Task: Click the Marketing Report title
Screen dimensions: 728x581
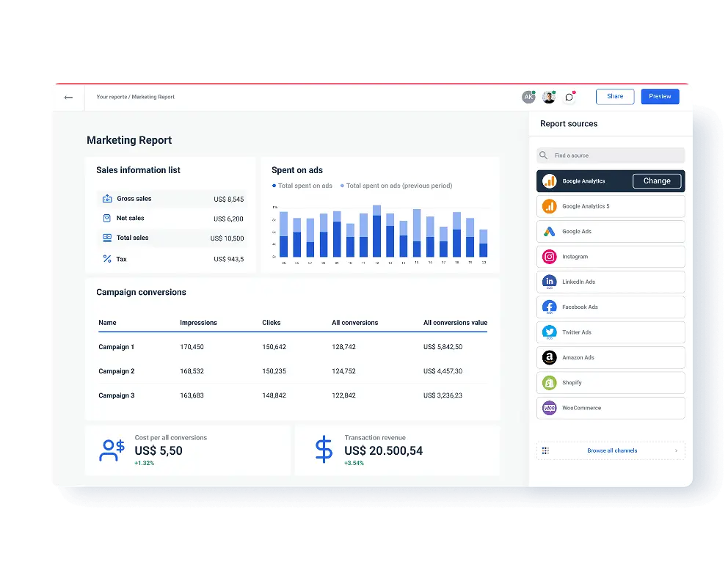Action: (x=129, y=140)
